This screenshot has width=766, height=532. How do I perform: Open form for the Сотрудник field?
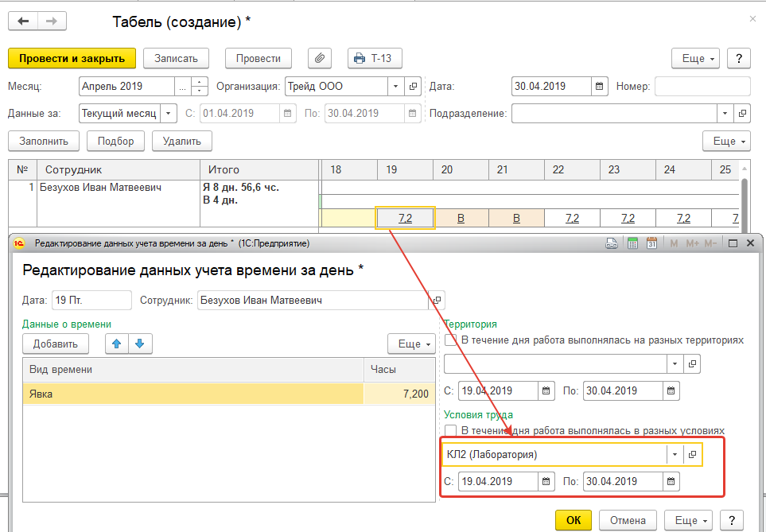(x=437, y=301)
